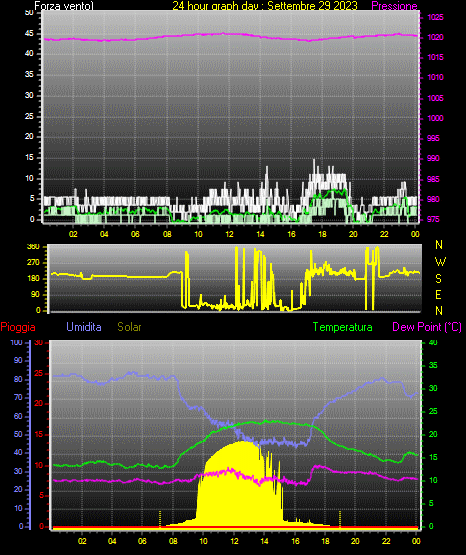
Task: Click the 24 hour graph day title
Action: click(265, 6)
